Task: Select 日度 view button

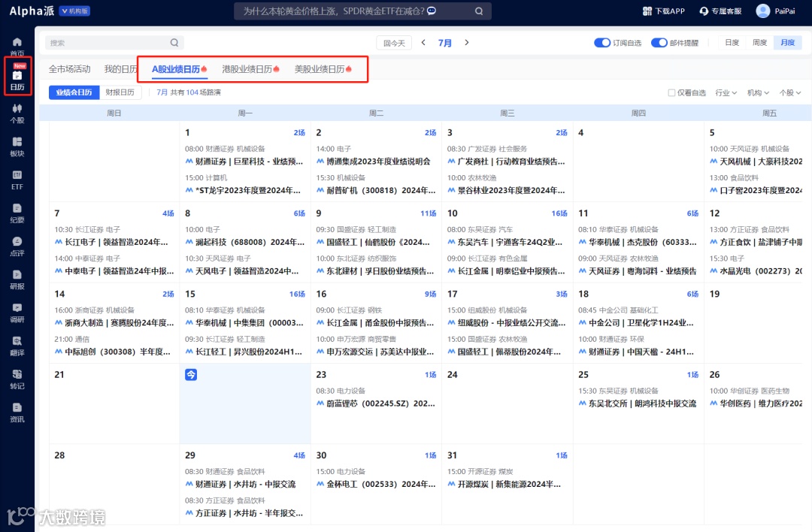Action: click(732, 42)
